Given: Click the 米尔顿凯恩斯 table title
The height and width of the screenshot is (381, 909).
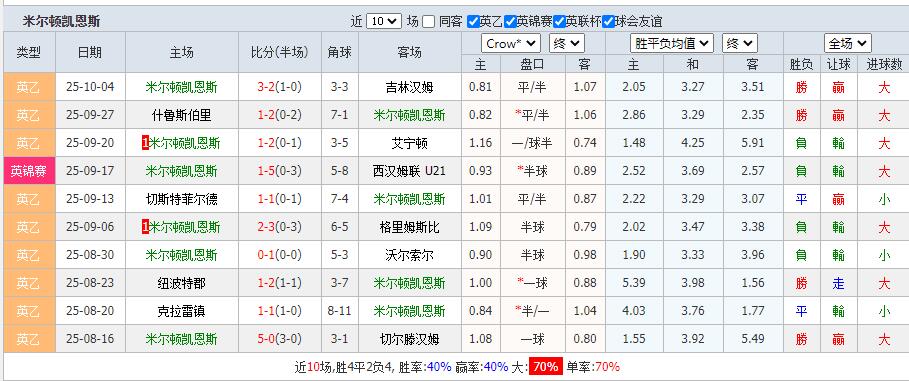Looking at the screenshot, I should (x=61, y=21).
